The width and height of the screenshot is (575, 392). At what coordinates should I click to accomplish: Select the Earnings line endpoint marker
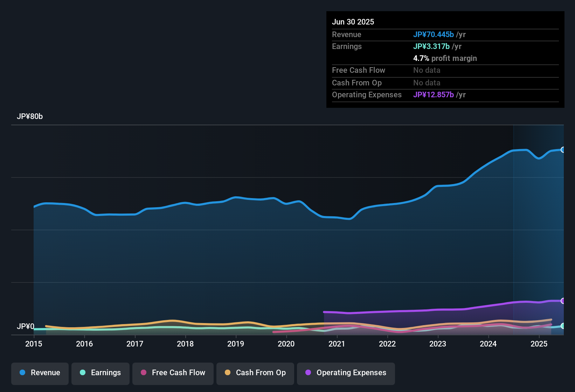[562, 326]
